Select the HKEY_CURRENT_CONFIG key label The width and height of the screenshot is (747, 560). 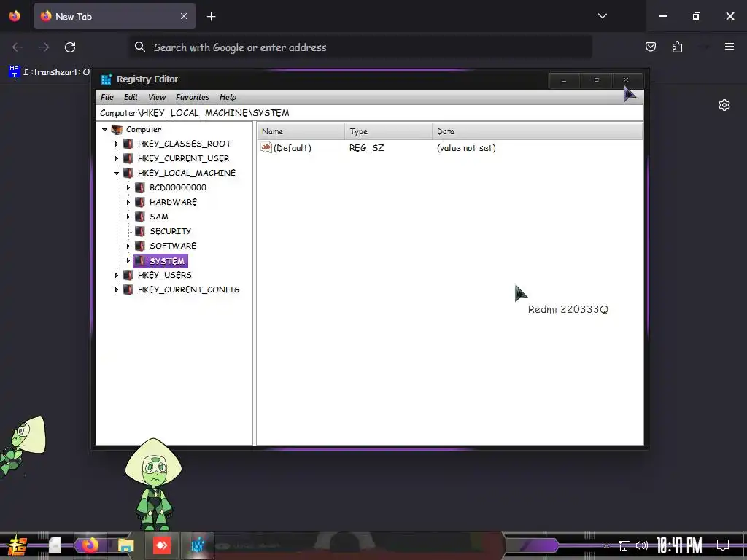(189, 289)
